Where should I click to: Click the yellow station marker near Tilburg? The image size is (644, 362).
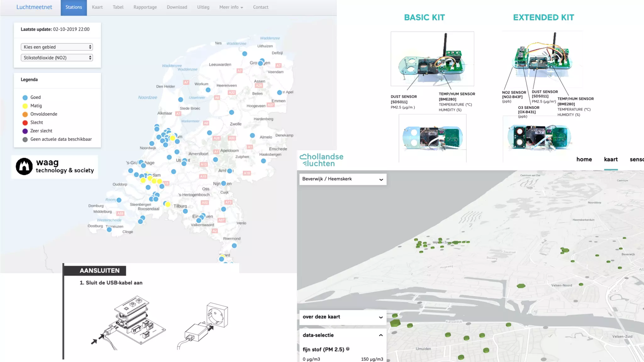168,205
